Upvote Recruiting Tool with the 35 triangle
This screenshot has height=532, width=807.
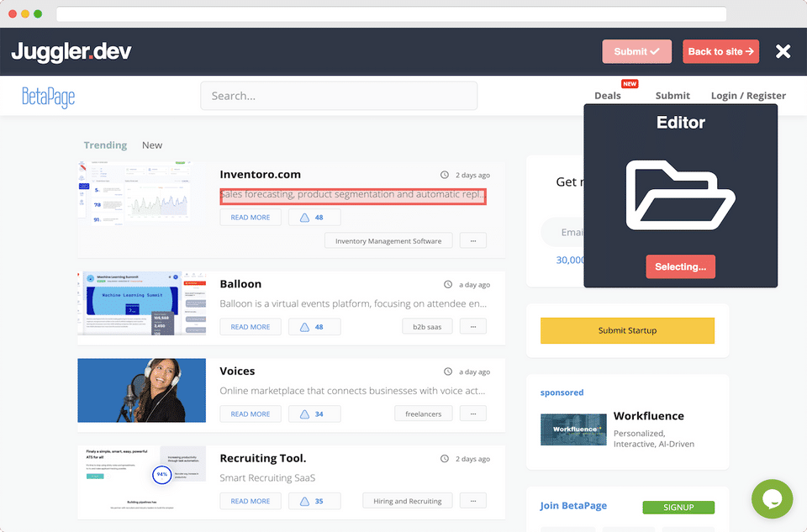click(314, 501)
